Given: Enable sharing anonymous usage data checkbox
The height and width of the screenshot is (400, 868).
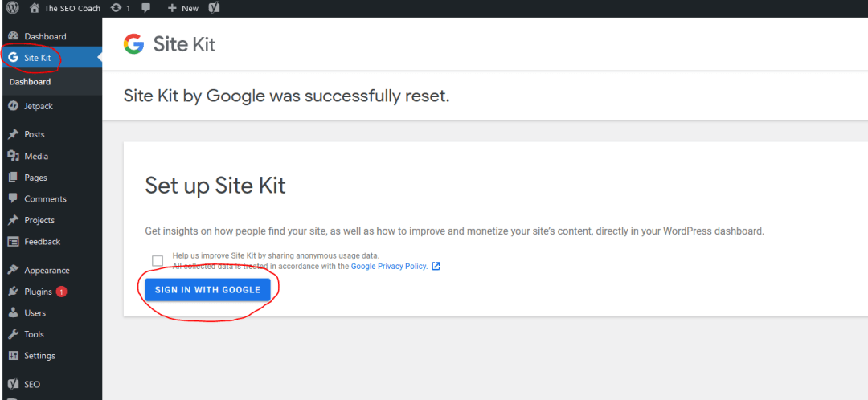Looking at the screenshot, I should coord(158,260).
